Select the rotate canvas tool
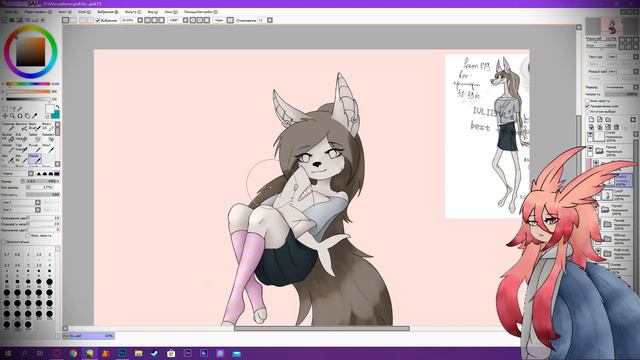 [x=20, y=116]
